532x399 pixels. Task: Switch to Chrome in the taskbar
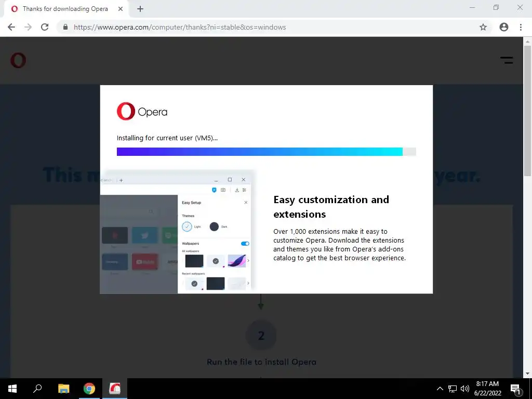(89, 389)
